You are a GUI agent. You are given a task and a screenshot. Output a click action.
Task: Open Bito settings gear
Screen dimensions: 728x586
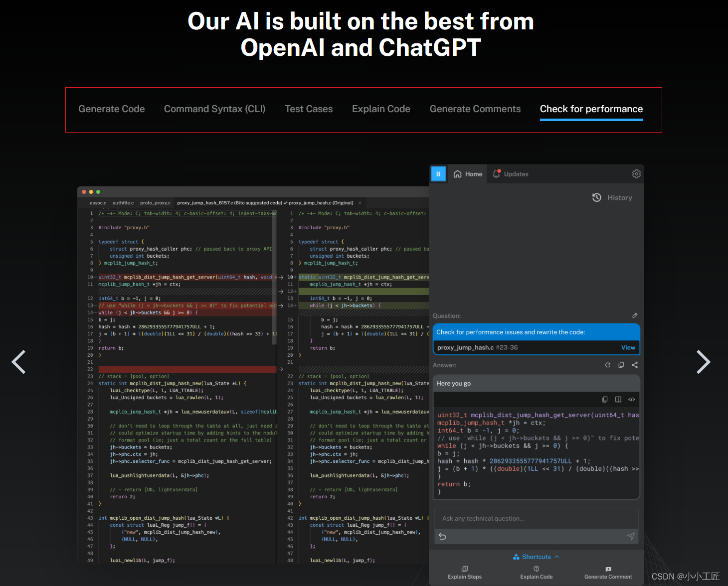[x=636, y=174]
